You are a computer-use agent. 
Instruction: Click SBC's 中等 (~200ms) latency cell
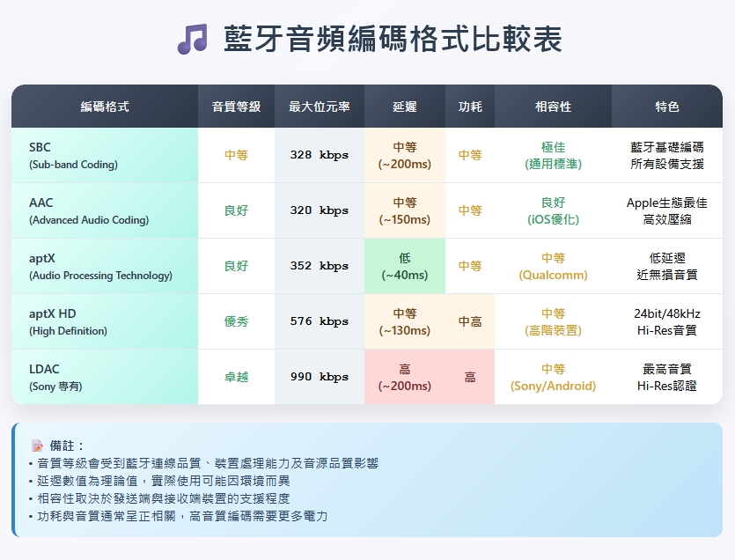coord(405,155)
